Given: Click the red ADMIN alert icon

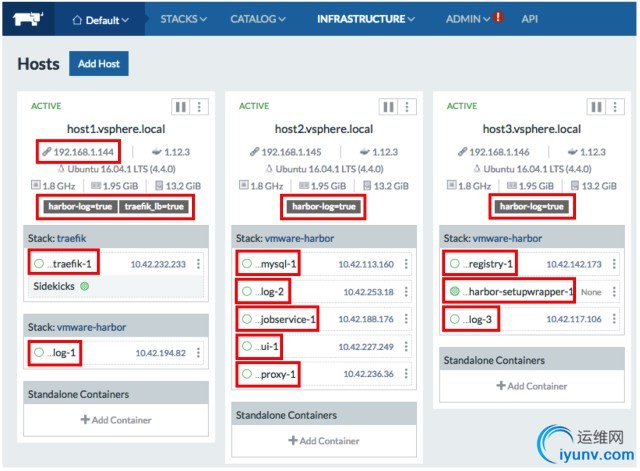Looking at the screenshot, I should pos(498,17).
